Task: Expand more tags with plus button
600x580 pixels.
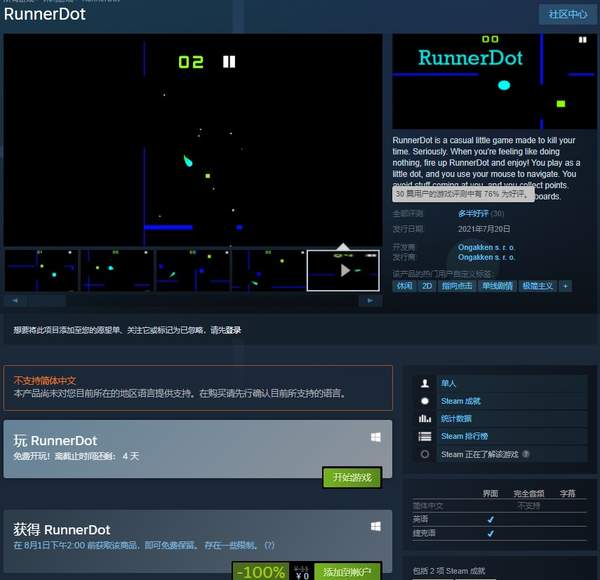Action: 566,286
